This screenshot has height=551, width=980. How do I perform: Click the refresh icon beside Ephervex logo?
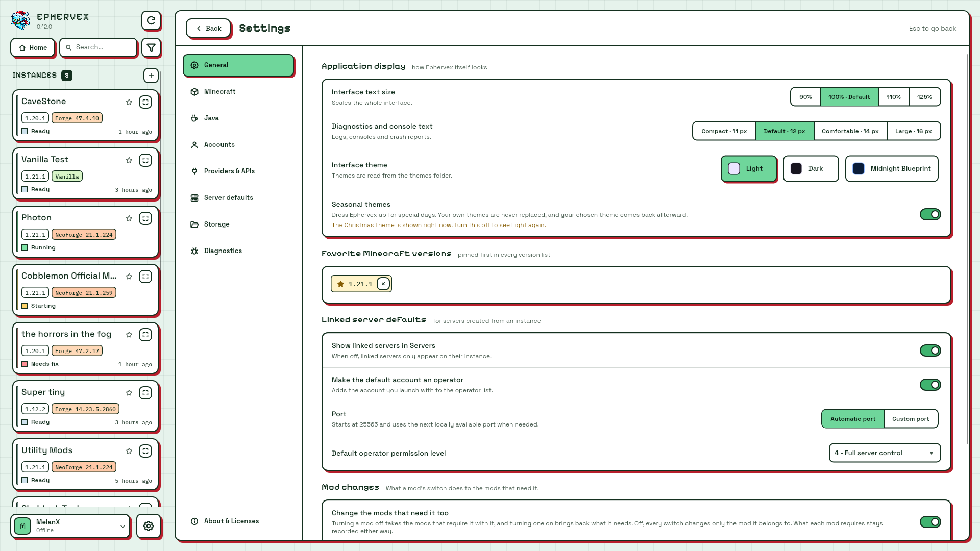tap(151, 20)
